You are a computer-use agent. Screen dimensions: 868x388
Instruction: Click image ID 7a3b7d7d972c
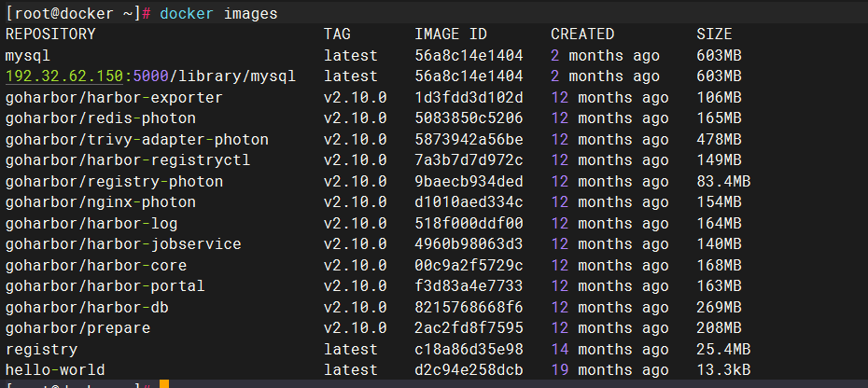click(469, 160)
